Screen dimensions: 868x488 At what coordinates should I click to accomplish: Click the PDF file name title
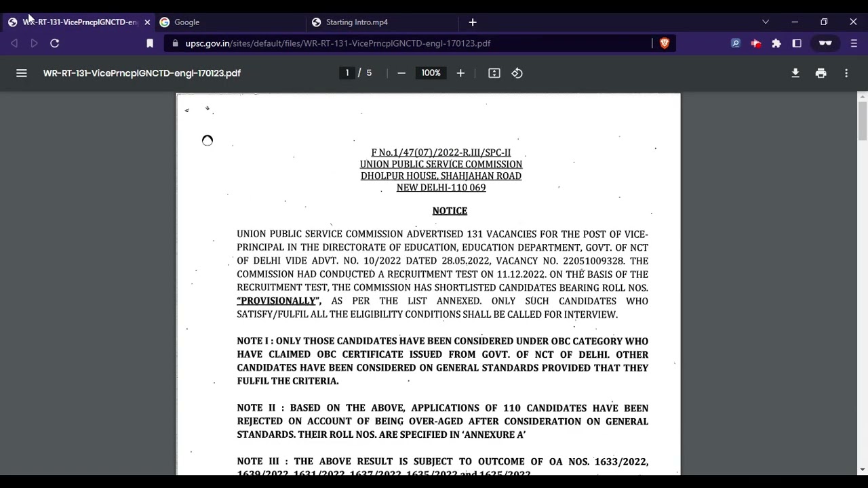pos(142,73)
